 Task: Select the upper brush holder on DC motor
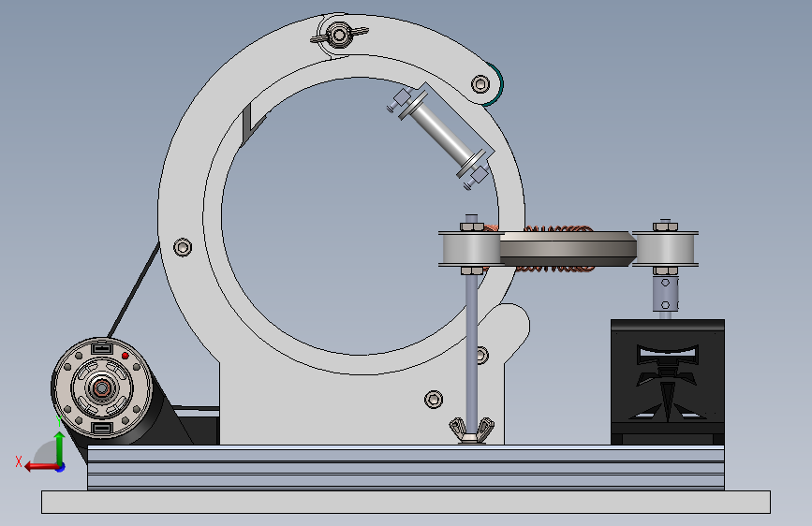pos(102,348)
